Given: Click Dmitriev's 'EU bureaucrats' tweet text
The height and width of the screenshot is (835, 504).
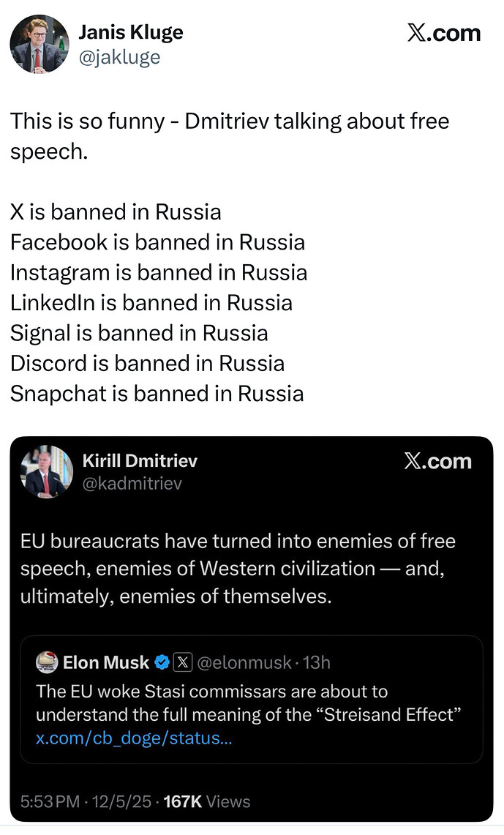Looking at the screenshot, I should click(238, 569).
